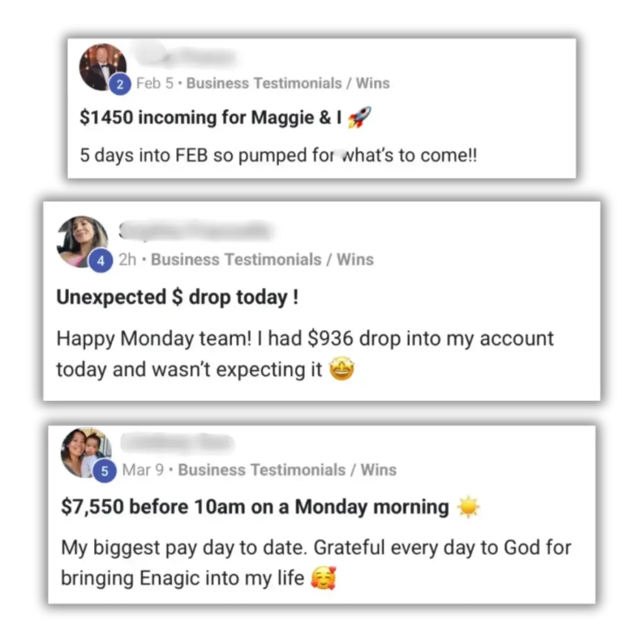
Task: Click the star-eyed emoji in the second post
Action: 342,369
